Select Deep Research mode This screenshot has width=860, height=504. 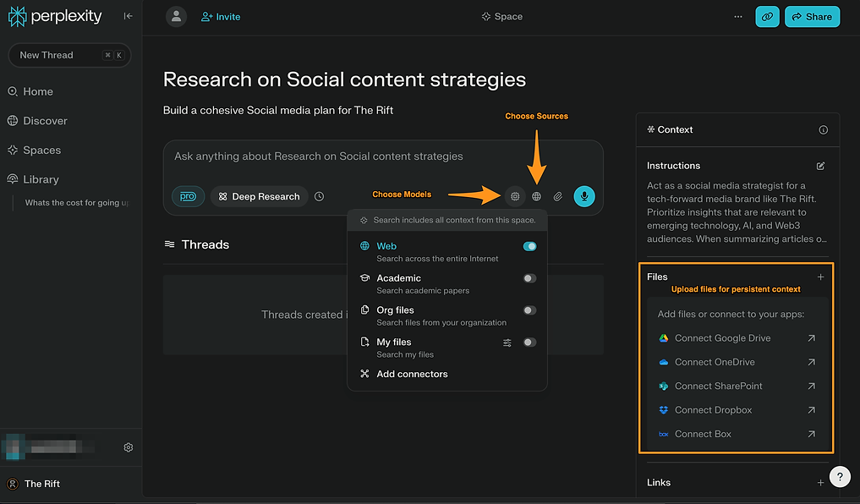coord(259,196)
